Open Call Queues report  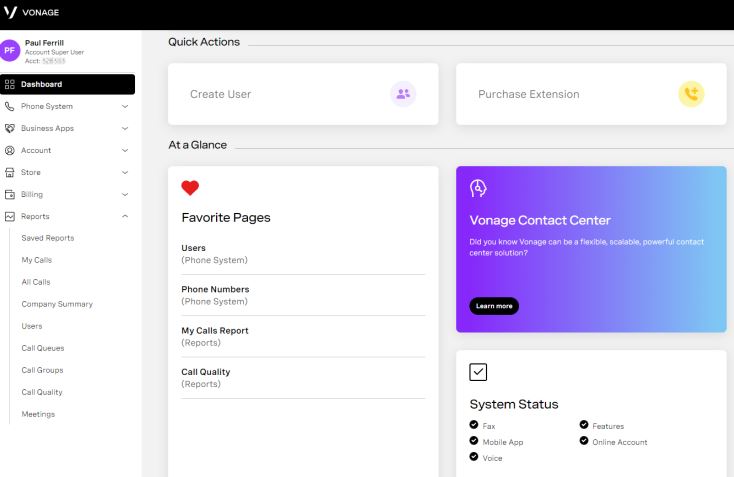tap(43, 348)
